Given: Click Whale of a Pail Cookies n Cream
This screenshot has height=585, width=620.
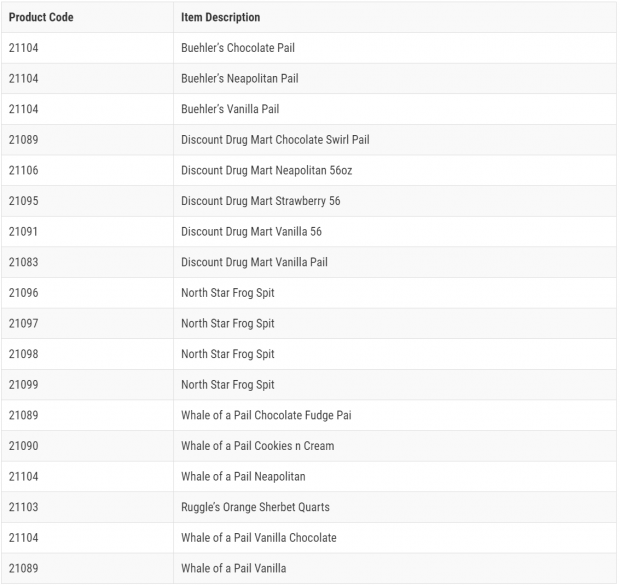Looking at the screenshot, I should [257, 446].
